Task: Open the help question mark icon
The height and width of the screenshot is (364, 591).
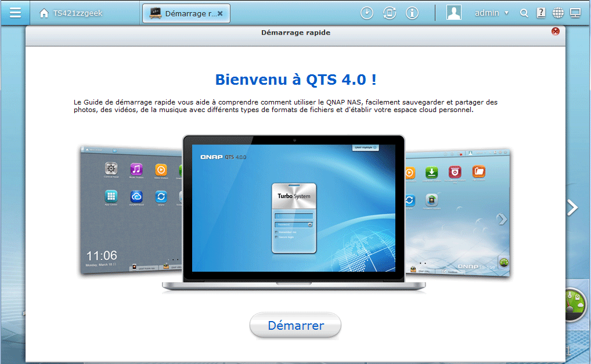Action: pos(541,13)
